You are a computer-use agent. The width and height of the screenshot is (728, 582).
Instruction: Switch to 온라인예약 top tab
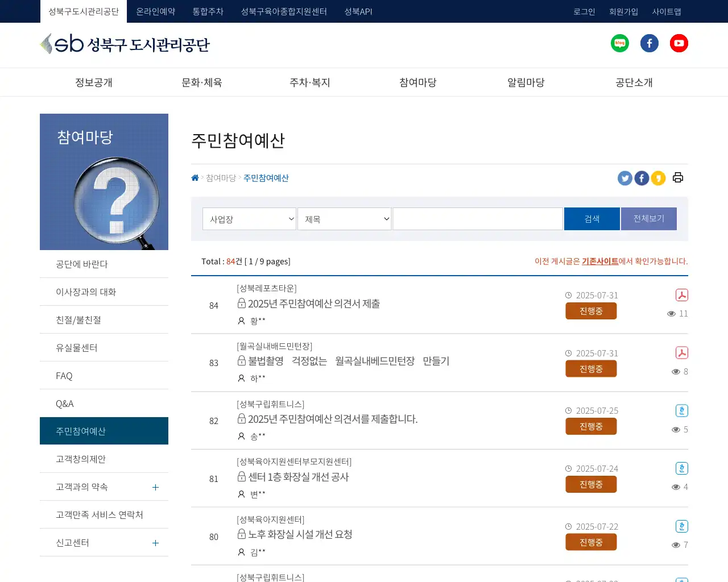[x=155, y=11]
